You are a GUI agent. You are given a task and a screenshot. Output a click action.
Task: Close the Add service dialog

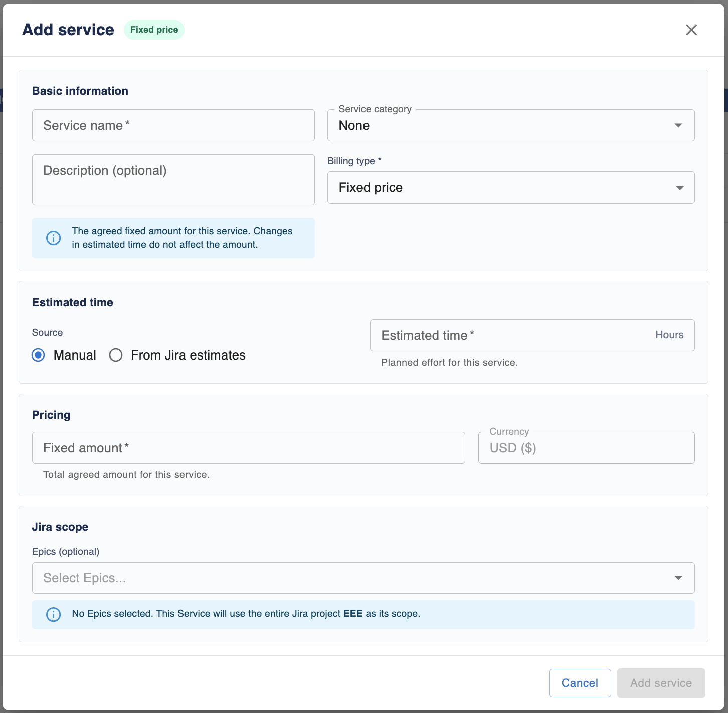691,30
